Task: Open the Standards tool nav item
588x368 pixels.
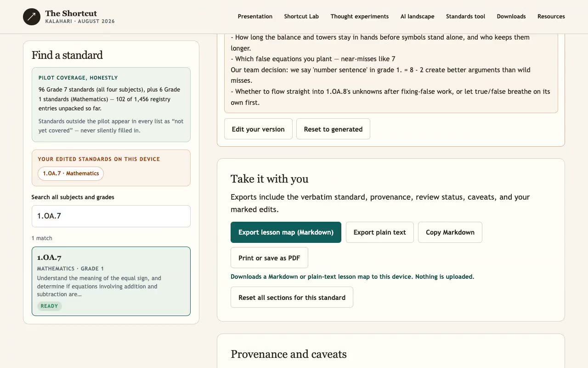Action: [x=465, y=17]
